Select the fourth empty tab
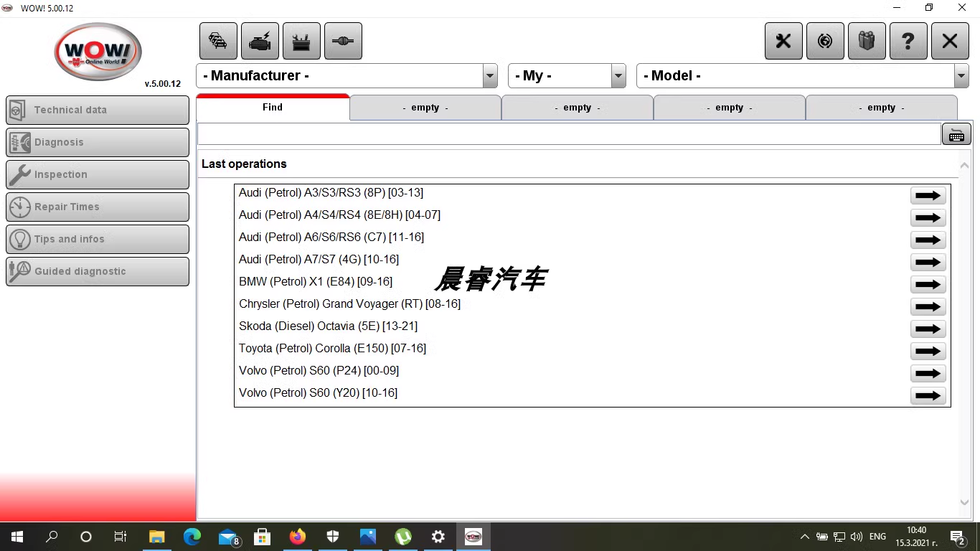 coord(882,108)
